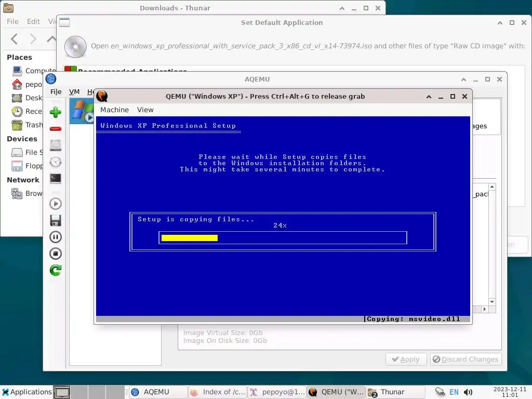Select Floppy device in Thunar sidebar
532x399 pixels.
pyautogui.click(x=27, y=166)
